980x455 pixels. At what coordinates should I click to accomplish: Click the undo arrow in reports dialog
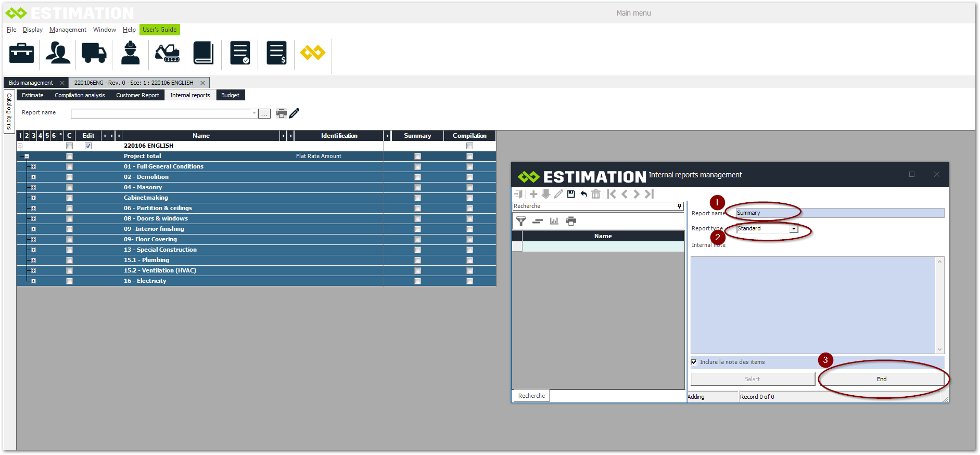[x=583, y=194]
